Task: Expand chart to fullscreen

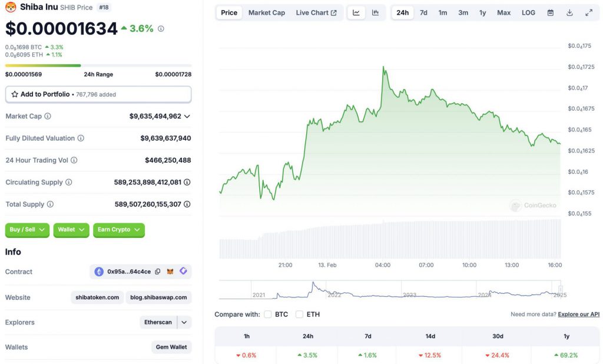Action: tap(589, 13)
